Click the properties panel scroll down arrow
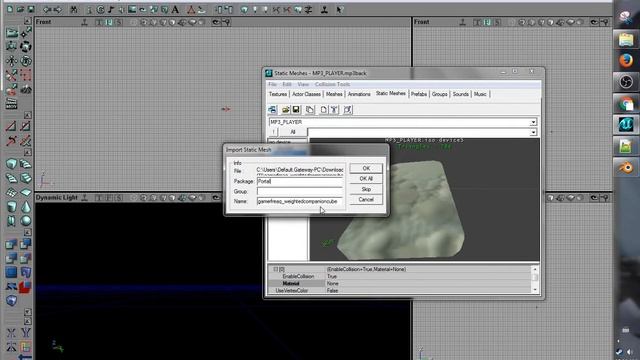Image resolution: width=640 pixels, height=360 pixels. point(535,289)
